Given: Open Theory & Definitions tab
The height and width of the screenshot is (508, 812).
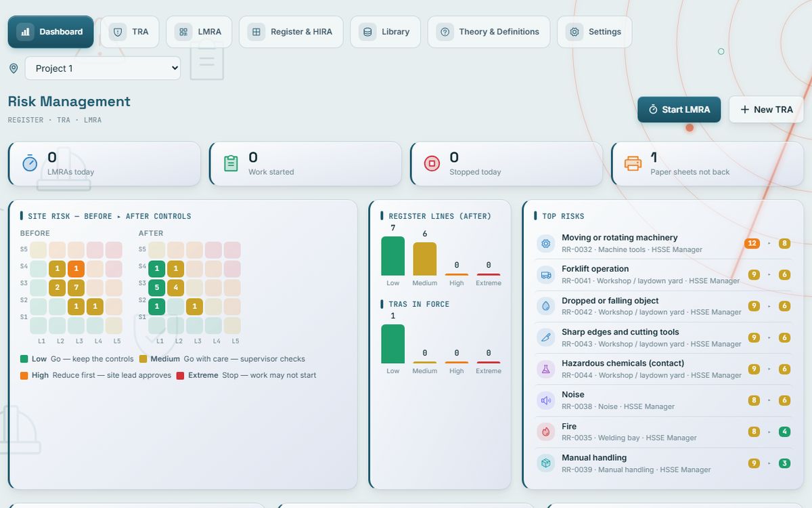Looking at the screenshot, I should point(489,32).
